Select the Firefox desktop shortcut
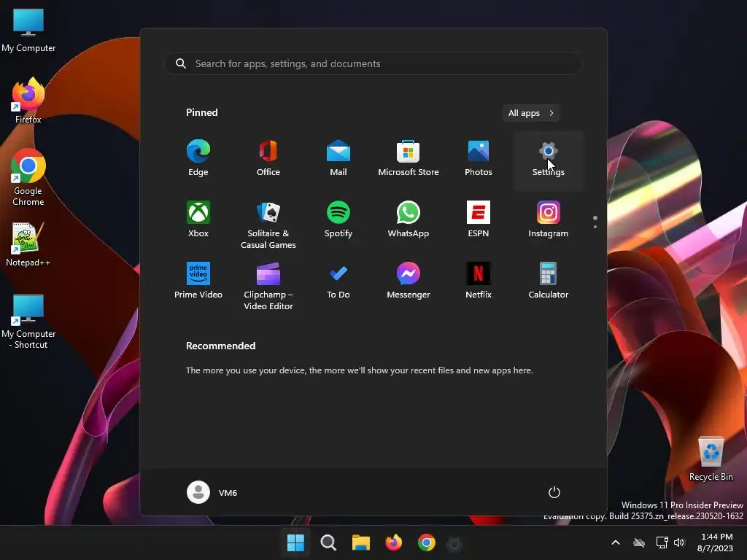747x560 pixels. tap(28, 101)
